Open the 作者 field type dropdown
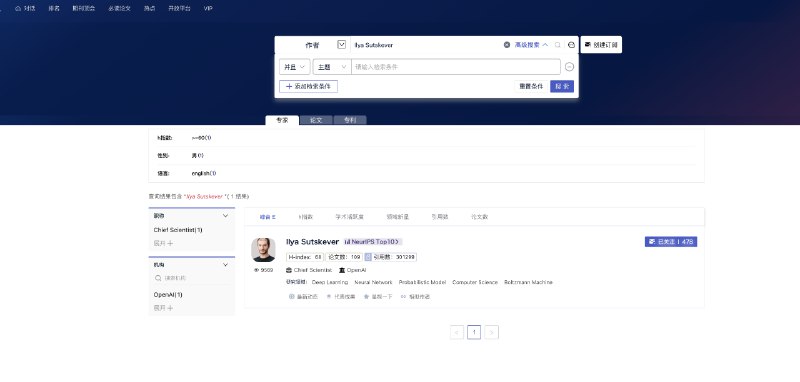Viewport: 800px width, 382px height. point(341,45)
